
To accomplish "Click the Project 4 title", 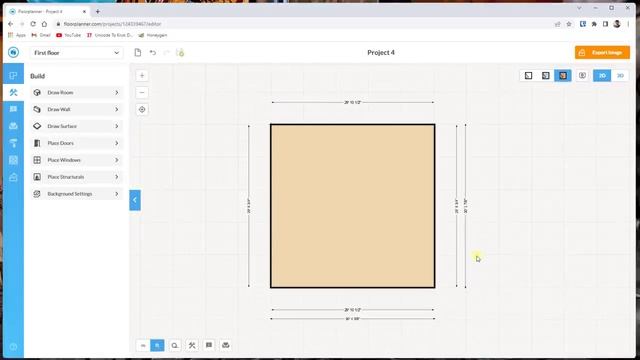I will 381,52.
